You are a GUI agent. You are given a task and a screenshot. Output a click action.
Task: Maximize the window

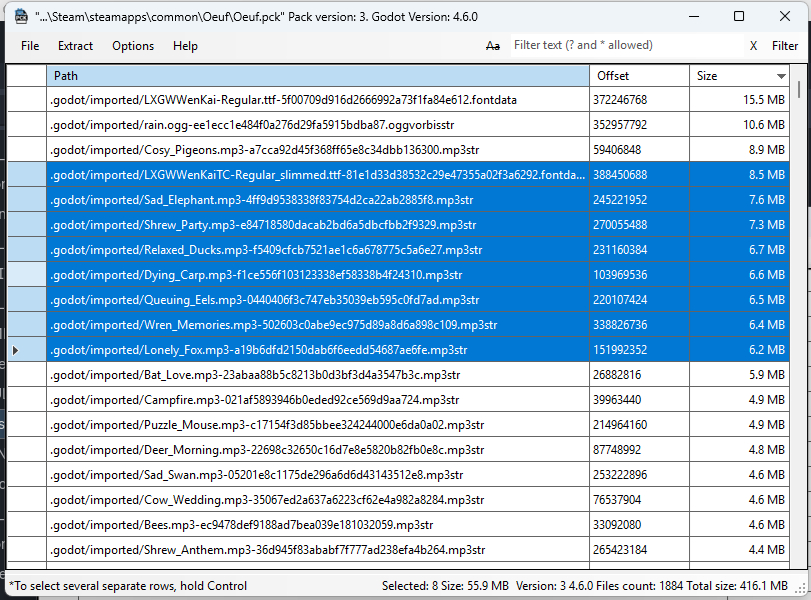coord(739,17)
